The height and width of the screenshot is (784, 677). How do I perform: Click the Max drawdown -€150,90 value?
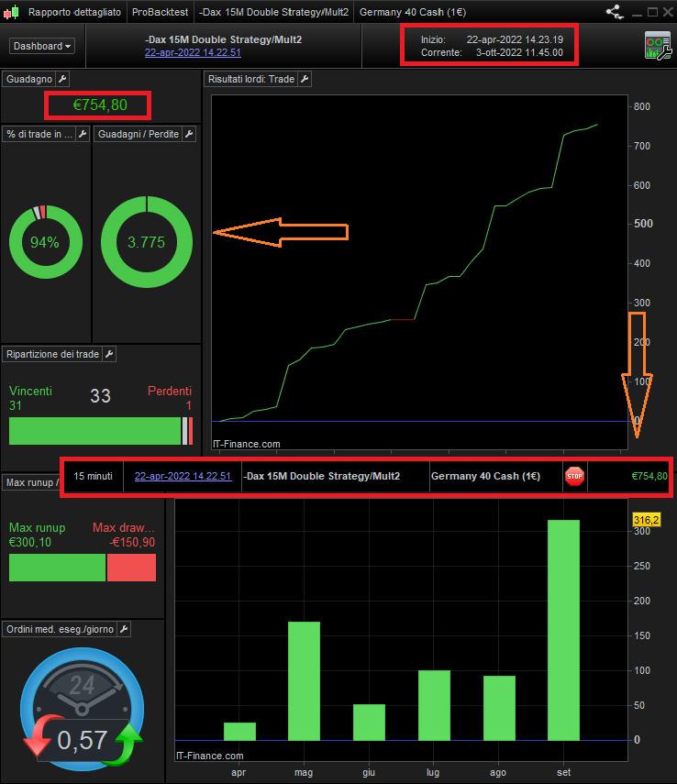(x=132, y=542)
